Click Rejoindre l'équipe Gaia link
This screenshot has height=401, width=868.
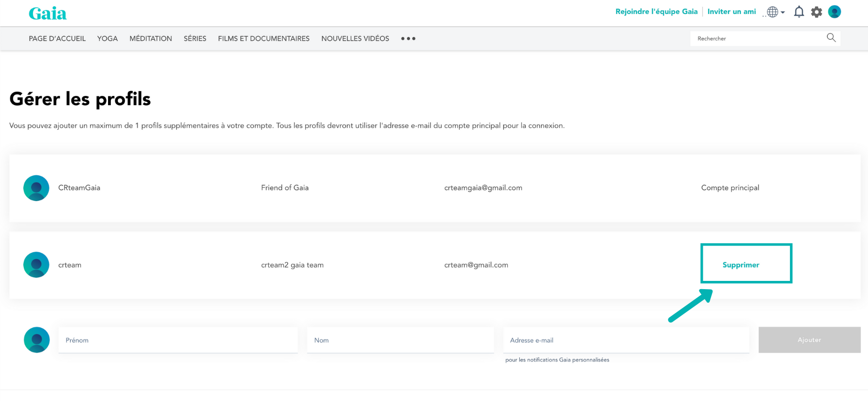click(656, 12)
